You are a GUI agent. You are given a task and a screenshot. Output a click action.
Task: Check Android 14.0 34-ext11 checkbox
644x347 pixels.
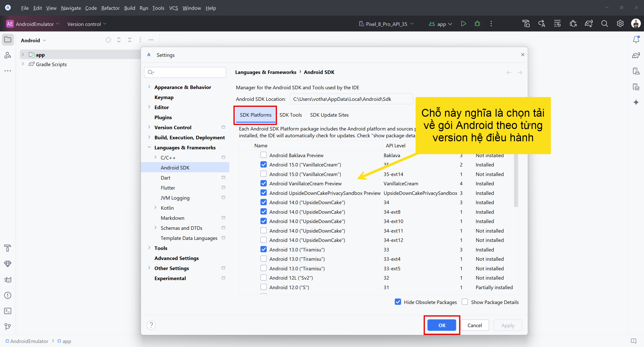point(263,230)
